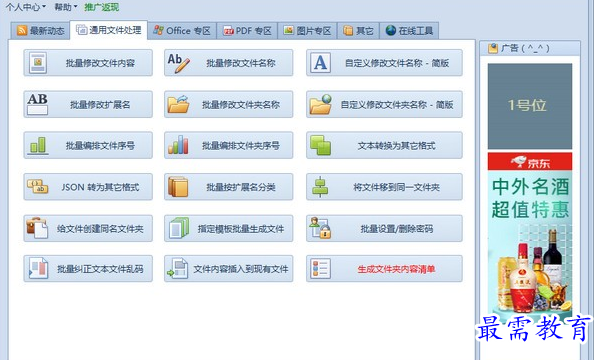Launch 文本转换为其它格式 tool

click(x=384, y=145)
